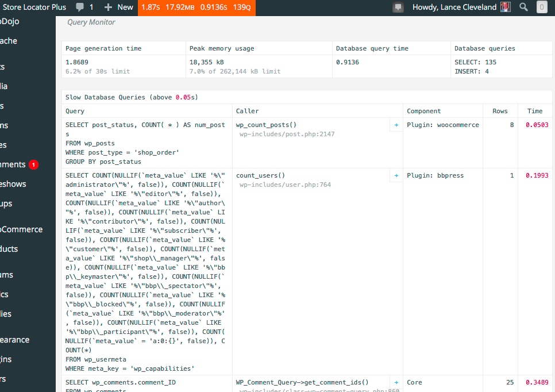
Task: Click the Plugin: woocommerce component label
Action: click(x=443, y=125)
